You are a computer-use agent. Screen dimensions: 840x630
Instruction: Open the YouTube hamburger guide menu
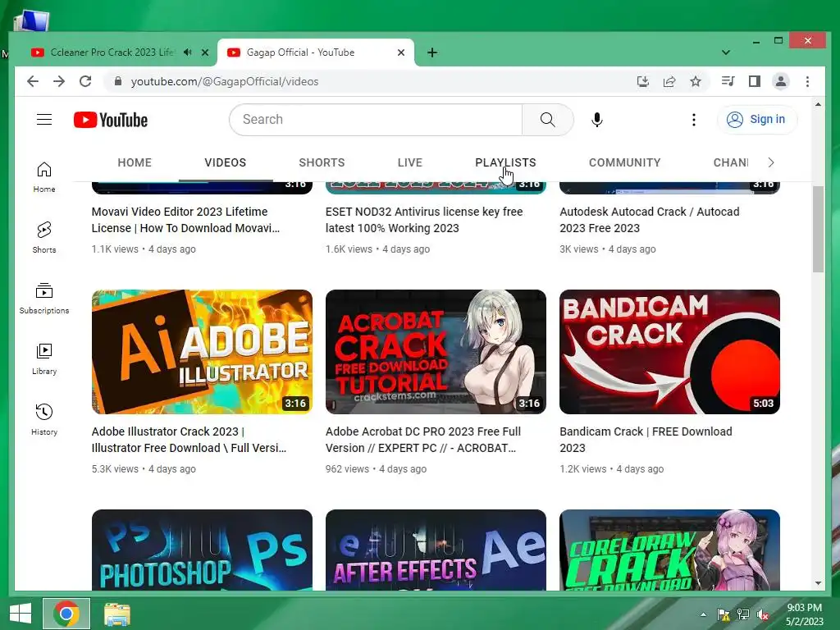[44, 120]
